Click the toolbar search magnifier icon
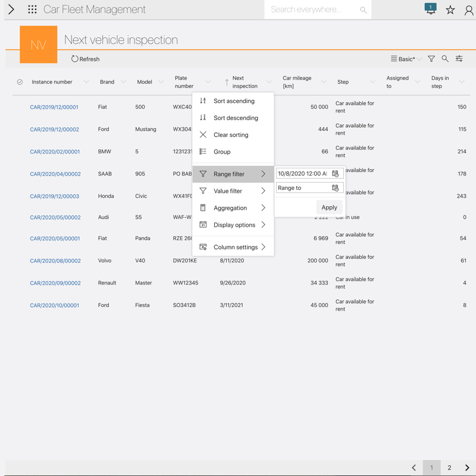 (445, 59)
